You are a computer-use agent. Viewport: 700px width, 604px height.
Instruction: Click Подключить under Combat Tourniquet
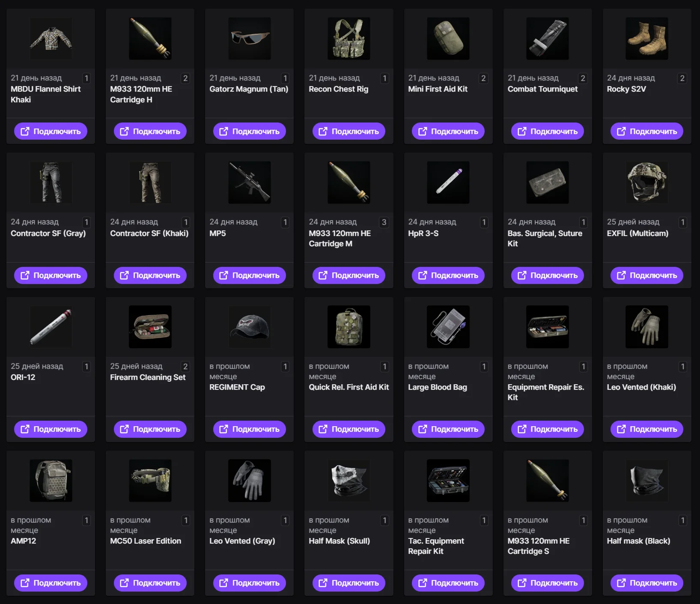pos(548,131)
